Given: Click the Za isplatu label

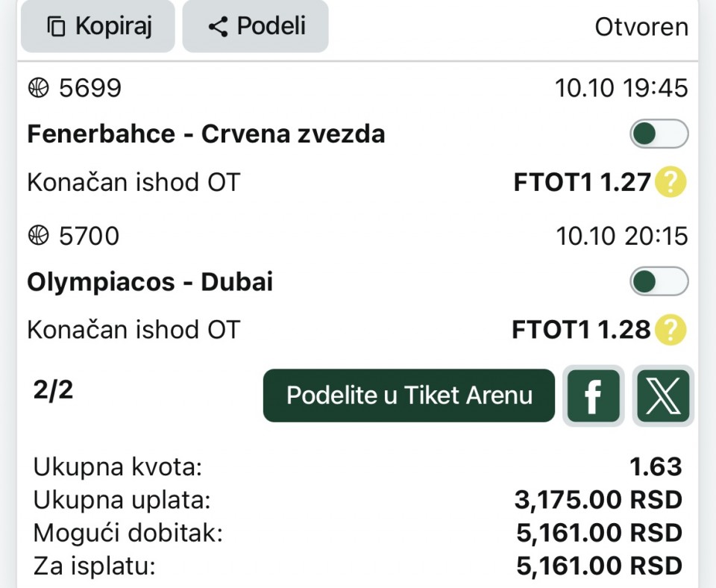Looking at the screenshot, I should click(x=94, y=566).
